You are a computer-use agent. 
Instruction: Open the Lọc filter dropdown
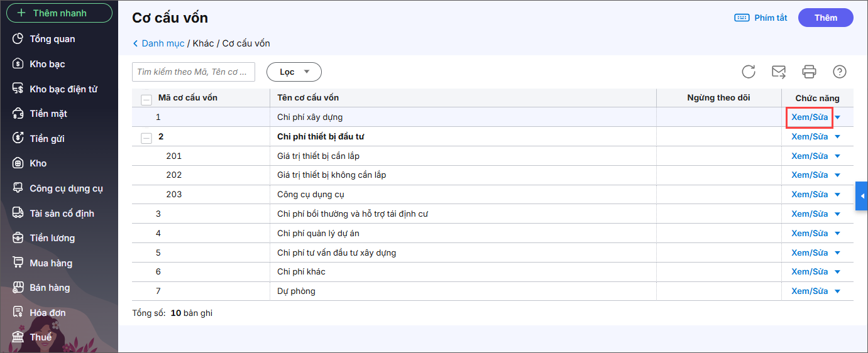pyautogui.click(x=294, y=72)
